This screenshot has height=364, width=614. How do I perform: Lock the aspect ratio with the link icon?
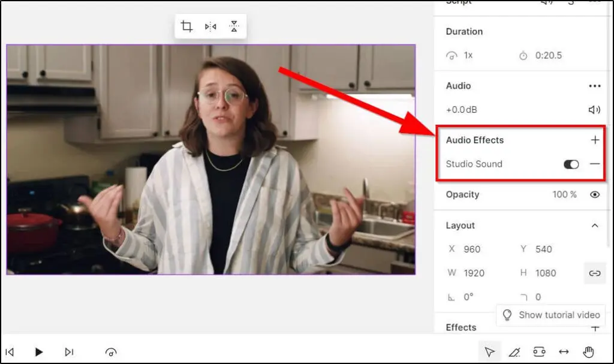click(595, 273)
